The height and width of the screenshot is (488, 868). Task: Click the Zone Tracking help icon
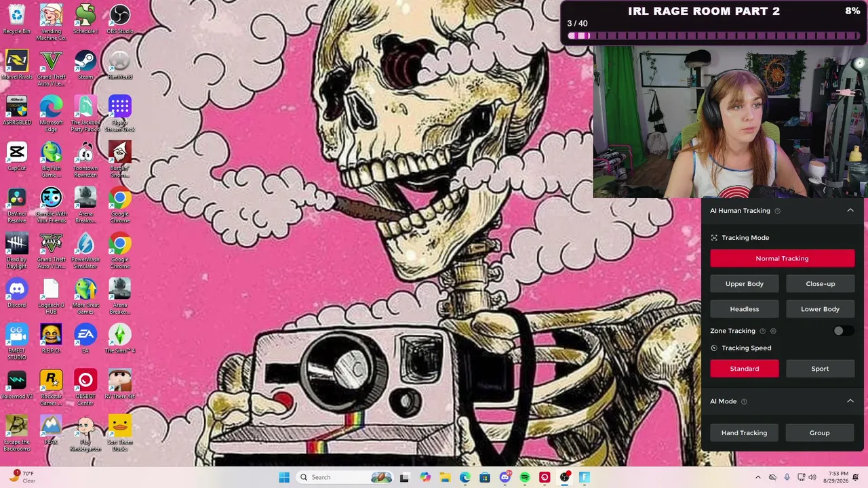762,331
